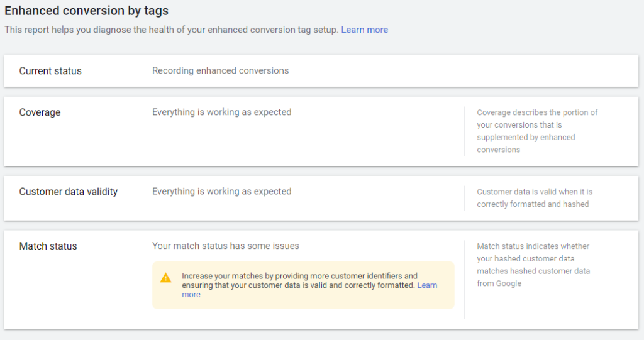Select the Customer data validity heading
This screenshot has height=340, width=644.
click(68, 192)
